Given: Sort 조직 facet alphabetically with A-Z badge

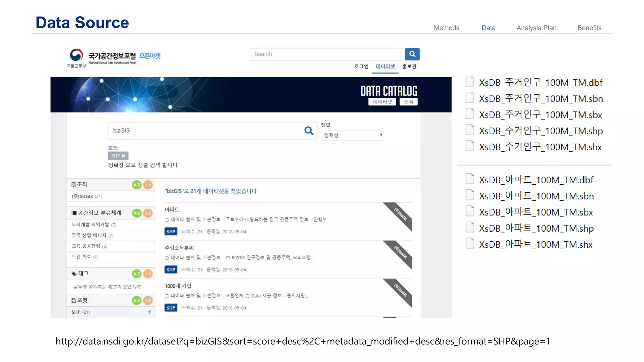Looking at the screenshot, I should [136, 185].
